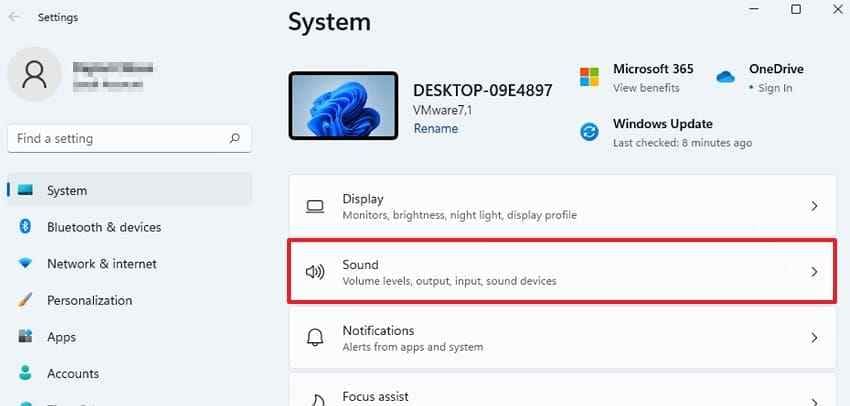Viewport: 850px width, 406px height.
Task: Click the Settings window title text
Action: 58,17
